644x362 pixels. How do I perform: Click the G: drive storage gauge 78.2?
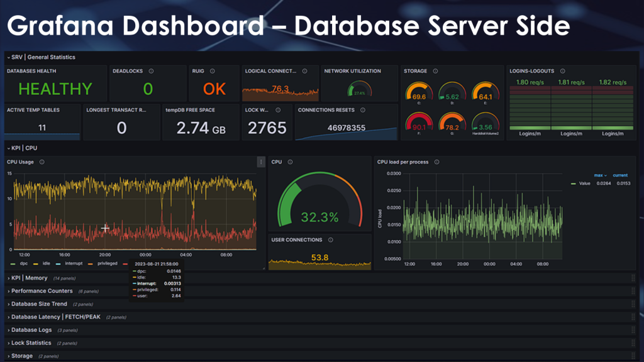(x=452, y=123)
